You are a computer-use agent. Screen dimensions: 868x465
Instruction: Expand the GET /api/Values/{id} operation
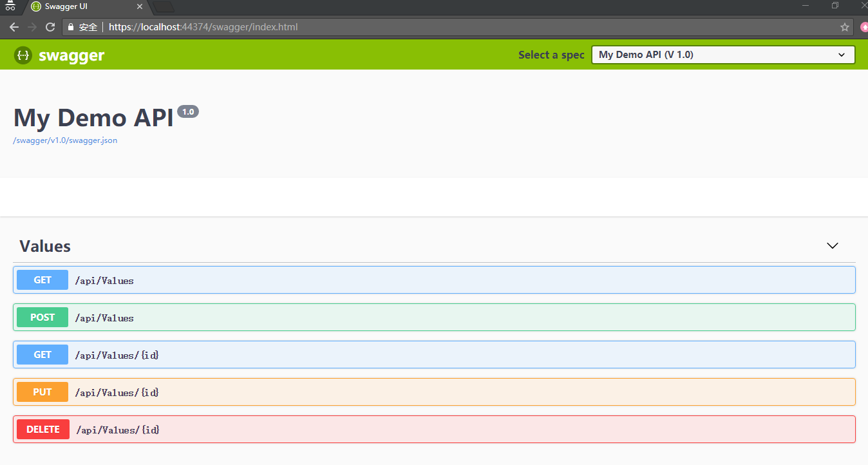click(x=434, y=355)
